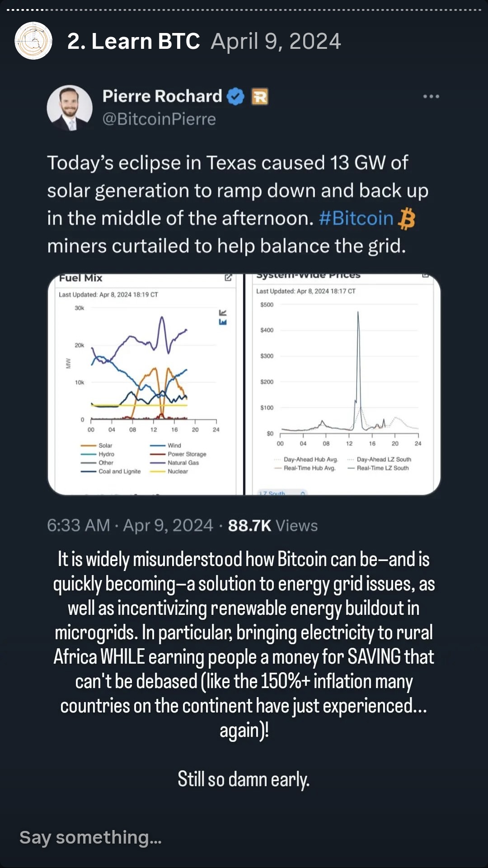Image resolution: width=488 pixels, height=868 pixels.
Task: Expand the LZ South dropdown selector
Action: (282, 493)
